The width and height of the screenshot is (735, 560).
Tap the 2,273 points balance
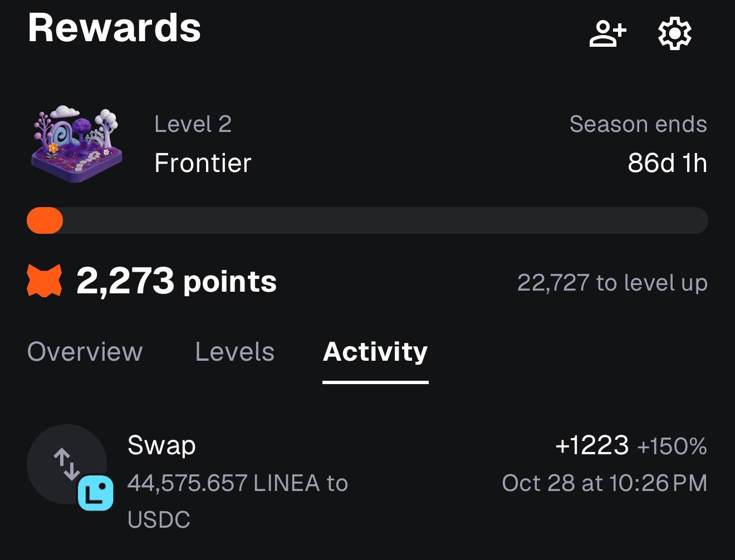click(176, 281)
